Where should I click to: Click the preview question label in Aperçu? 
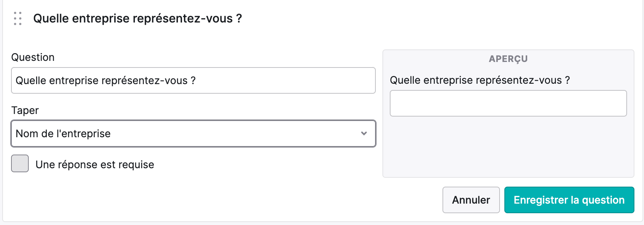480,80
